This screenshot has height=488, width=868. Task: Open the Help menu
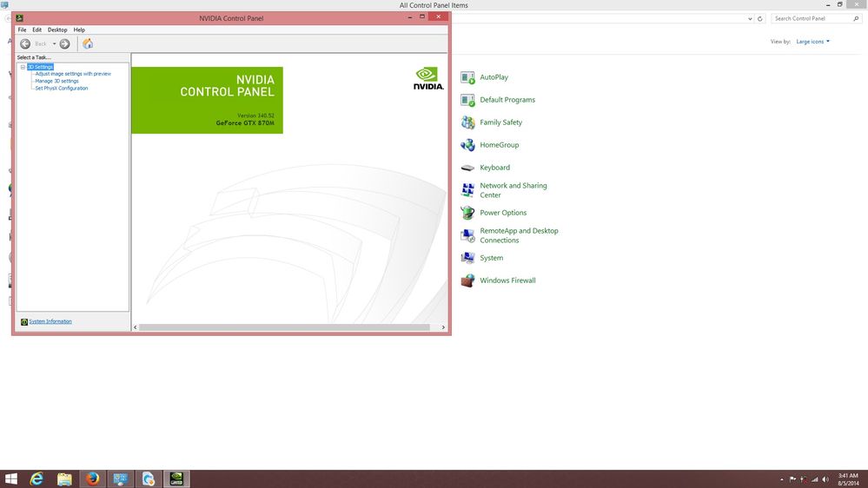[79, 30]
